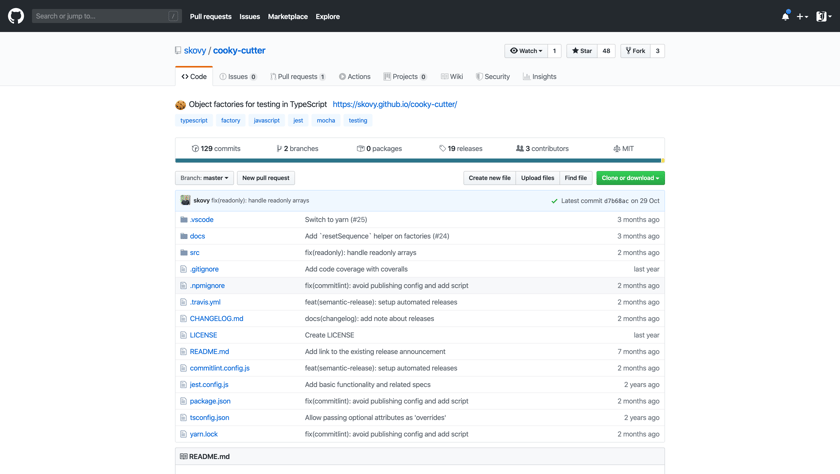Viewport: 840px width, 474px height.
Task: View the 3 contributors
Action: [x=542, y=149]
